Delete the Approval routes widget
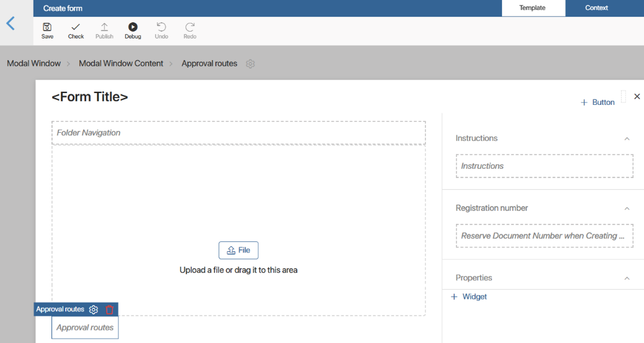The height and width of the screenshot is (343, 644). tap(110, 310)
